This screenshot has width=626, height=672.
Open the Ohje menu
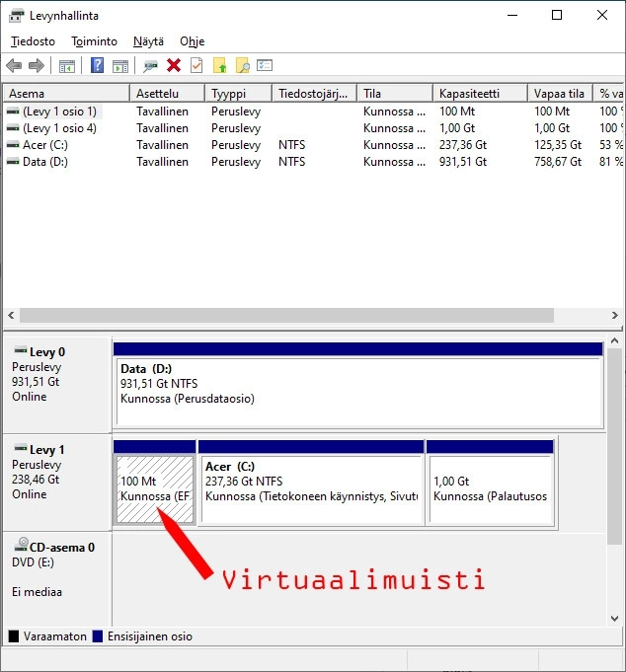[x=192, y=41]
